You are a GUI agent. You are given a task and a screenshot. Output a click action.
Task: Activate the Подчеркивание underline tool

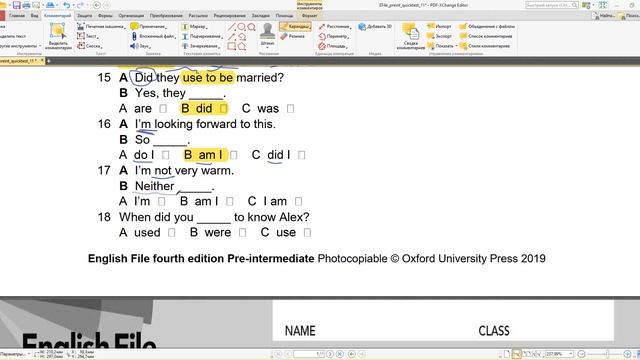[202, 36]
